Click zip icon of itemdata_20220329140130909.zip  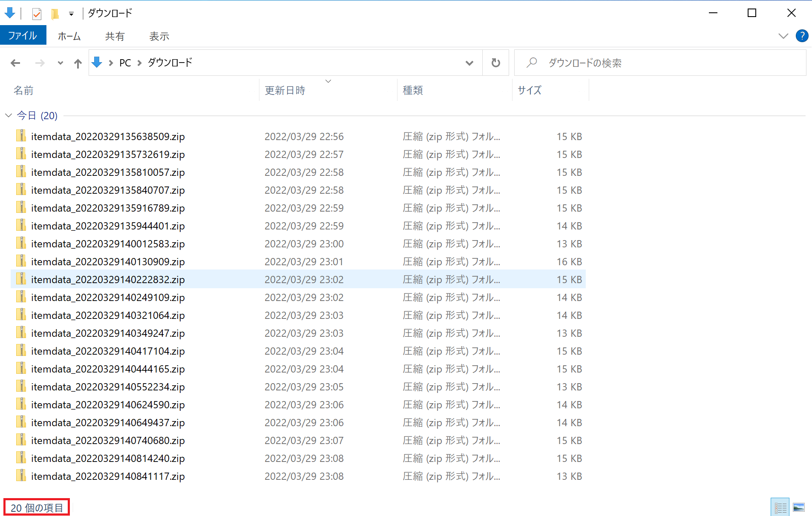(x=21, y=261)
